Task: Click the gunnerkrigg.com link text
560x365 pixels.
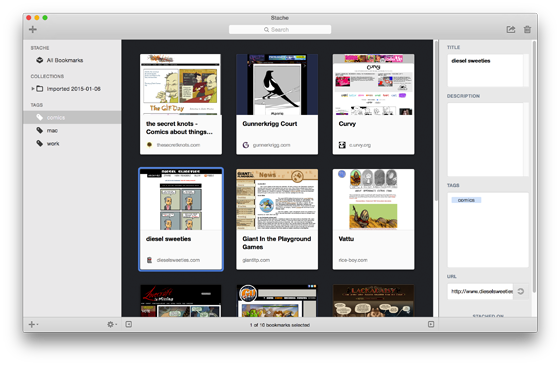Action: (271, 145)
